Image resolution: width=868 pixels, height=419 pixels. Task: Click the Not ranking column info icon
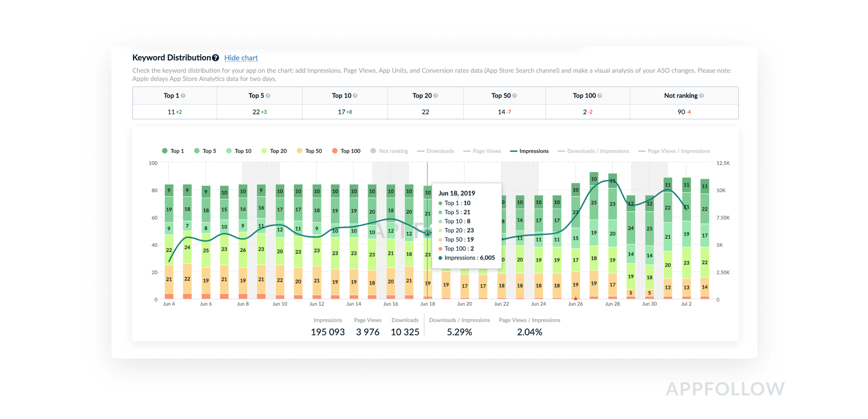click(x=702, y=96)
